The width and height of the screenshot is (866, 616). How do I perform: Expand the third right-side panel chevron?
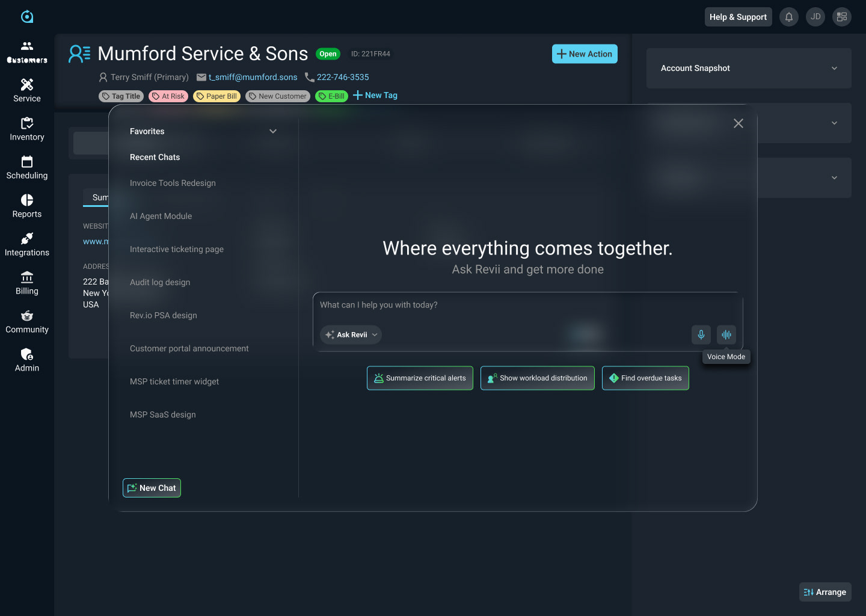pyautogui.click(x=834, y=177)
